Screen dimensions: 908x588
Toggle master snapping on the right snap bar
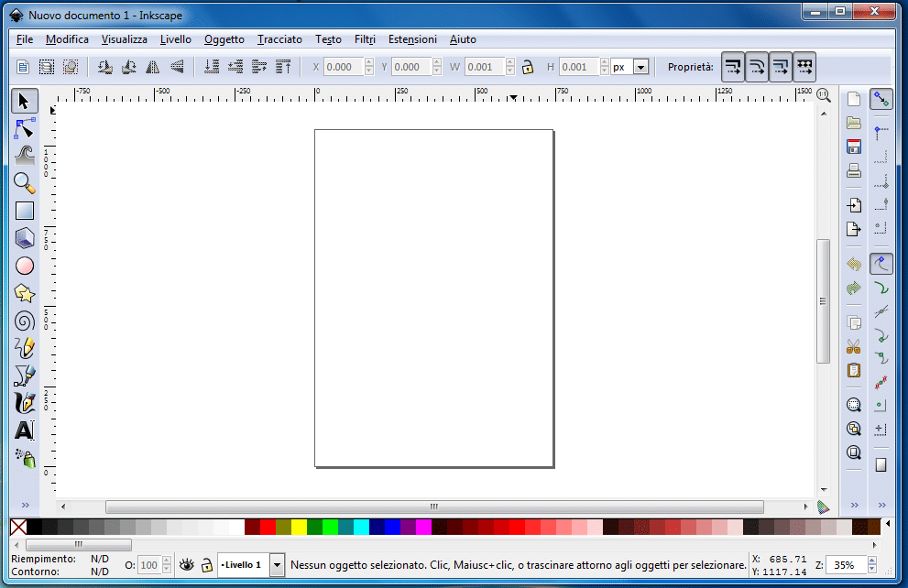tap(881, 98)
